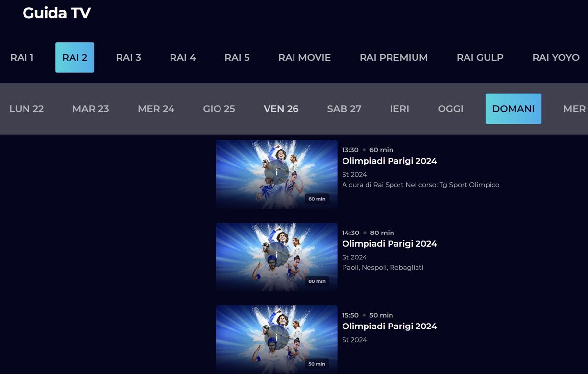This screenshot has height=374, width=588.
Task: Click 'St 2024' under the 15:50 program
Action: (354, 340)
